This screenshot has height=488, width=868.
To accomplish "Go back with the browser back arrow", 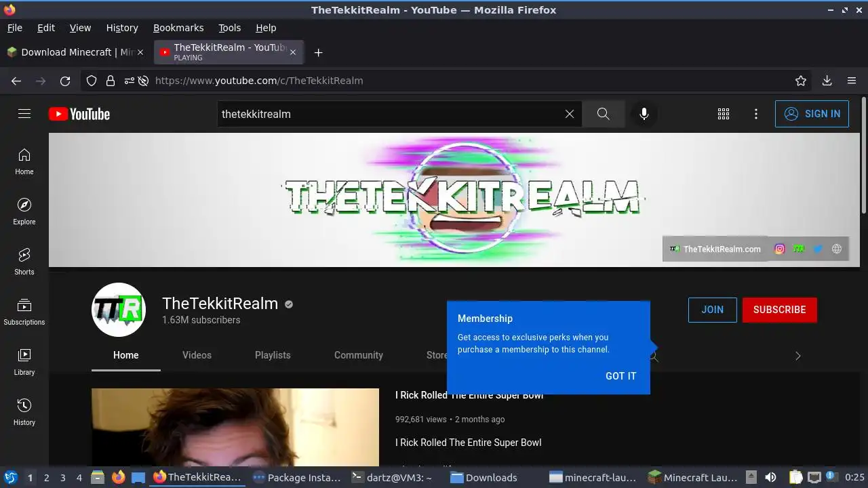I will [16, 81].
